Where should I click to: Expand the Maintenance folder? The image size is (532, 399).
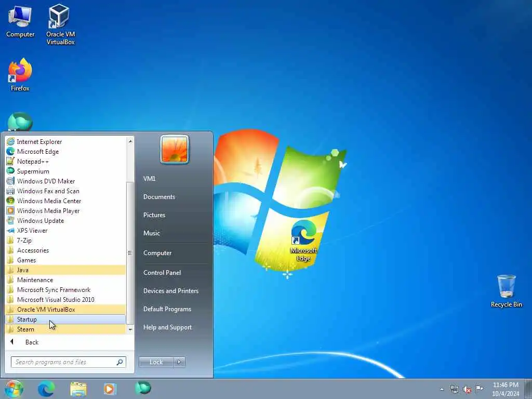coord(65,280)
